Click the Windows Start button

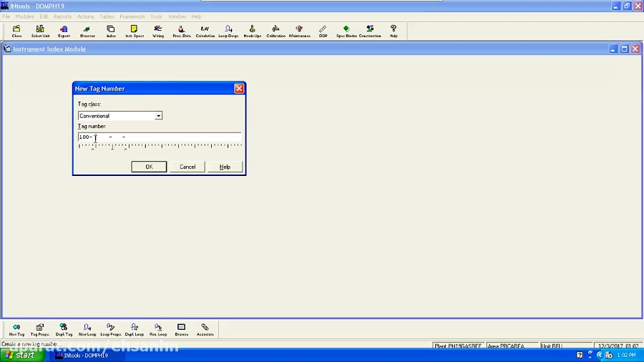pos(22,355)
